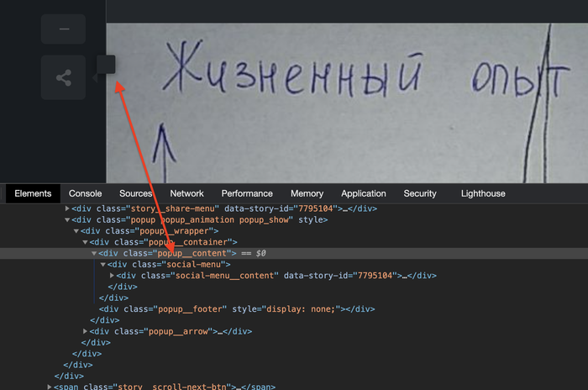This screenshot has height=390, width=588.
Task: Open the Security tab
Action: pyautogui.click(x=420, y=193)
